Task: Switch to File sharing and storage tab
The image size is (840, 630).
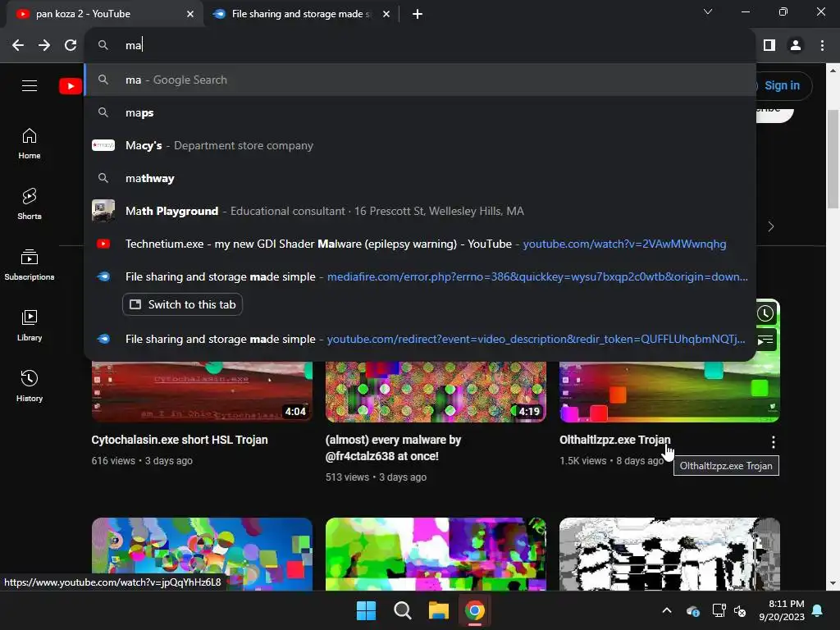Action: (300, 14)
